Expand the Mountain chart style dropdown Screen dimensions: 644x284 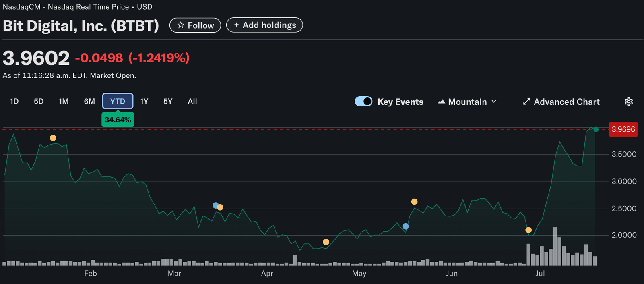click(x=494, y=102)
